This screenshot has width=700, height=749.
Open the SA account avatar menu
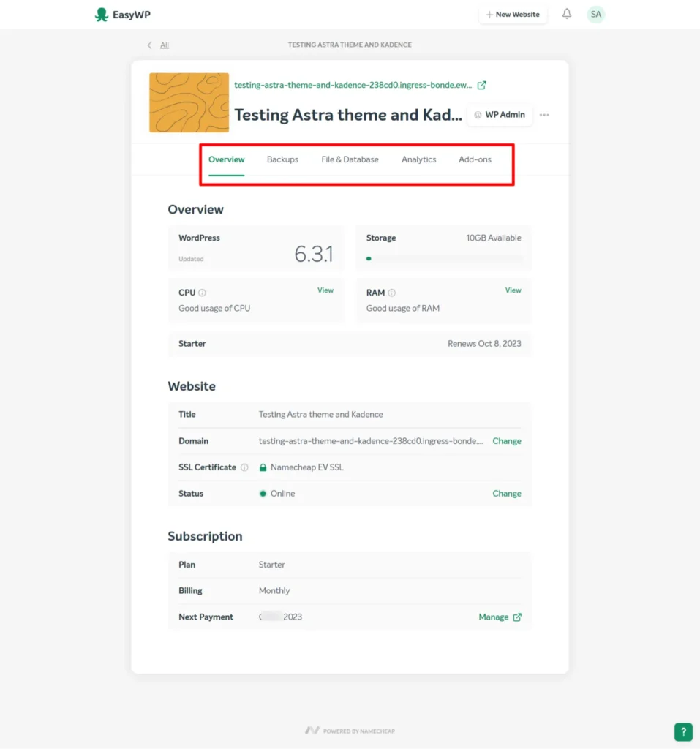595,14
